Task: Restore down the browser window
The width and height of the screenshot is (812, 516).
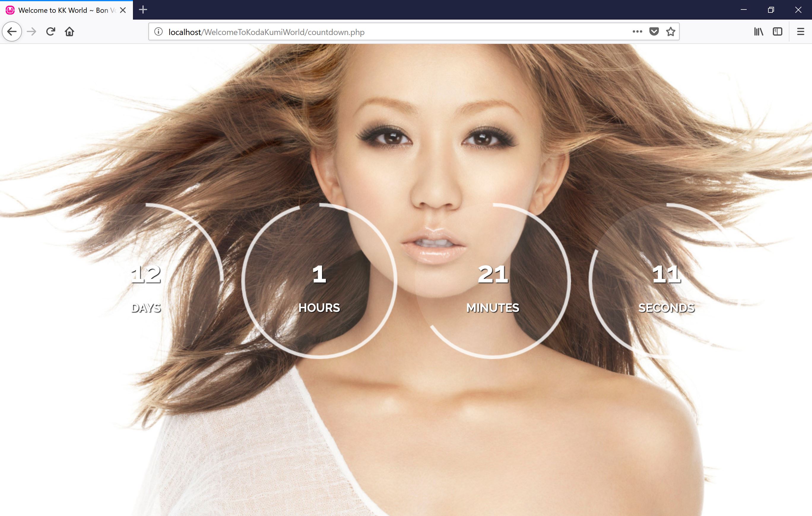Action: pyautogui.click(x=770, y=10)
